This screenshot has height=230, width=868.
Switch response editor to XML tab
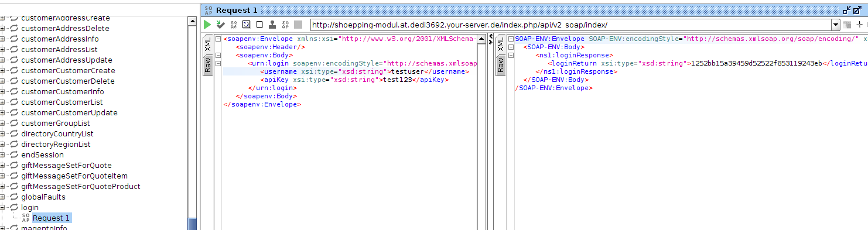pyautogui.click(x=500, y=44)
